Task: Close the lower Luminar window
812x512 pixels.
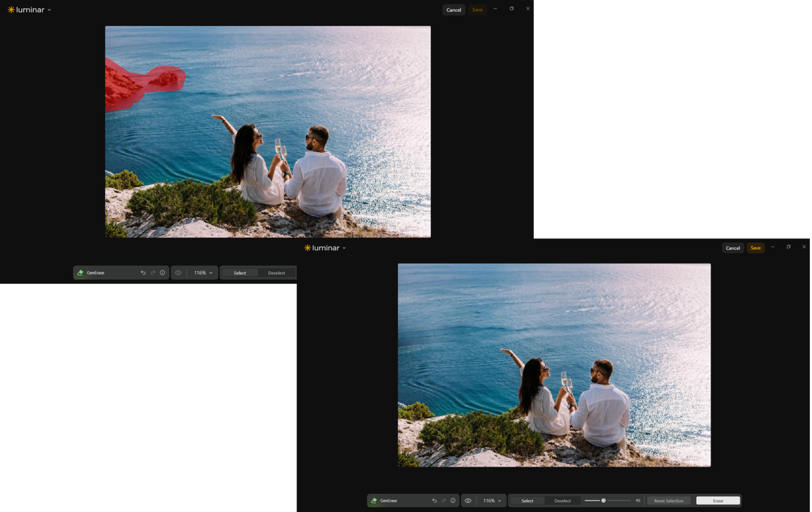Action: click(804, 247)
